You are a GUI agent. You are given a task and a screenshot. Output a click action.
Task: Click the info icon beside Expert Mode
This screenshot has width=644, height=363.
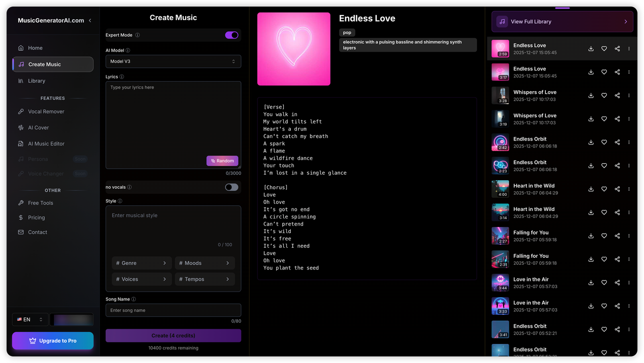[x=138, y=35]
